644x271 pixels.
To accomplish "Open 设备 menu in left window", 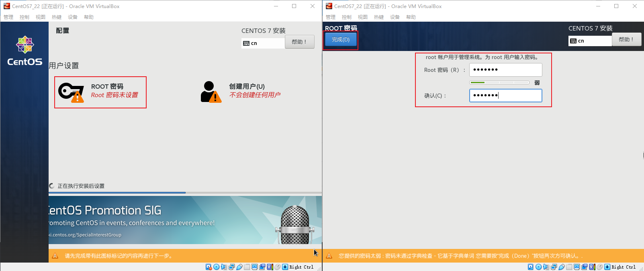I will [73, 17].
